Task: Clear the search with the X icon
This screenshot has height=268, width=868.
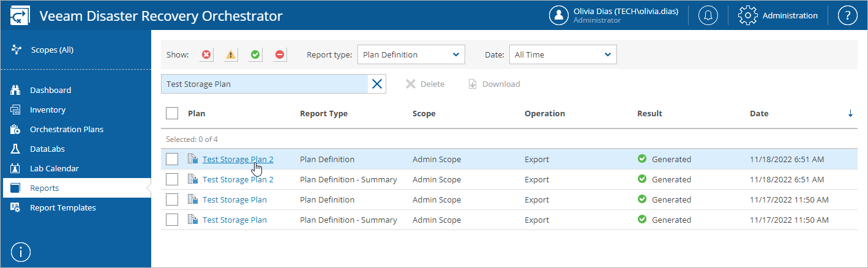Action: click(377, 84)
